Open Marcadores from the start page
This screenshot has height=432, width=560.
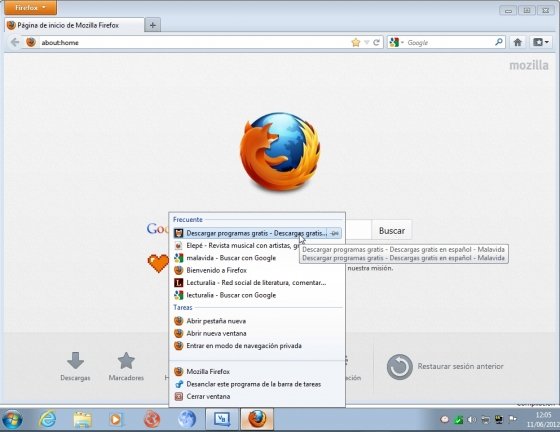coord(126,366)
